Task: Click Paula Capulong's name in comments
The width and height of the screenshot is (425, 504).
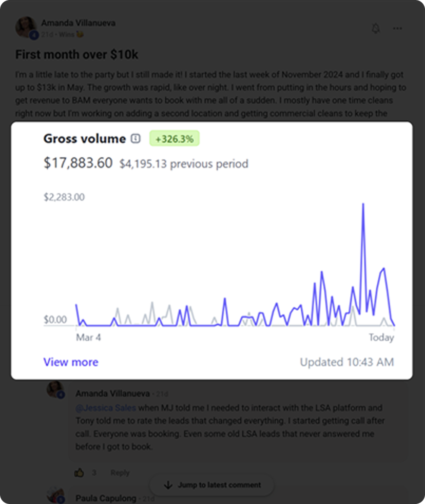Action: click(107, 498)
